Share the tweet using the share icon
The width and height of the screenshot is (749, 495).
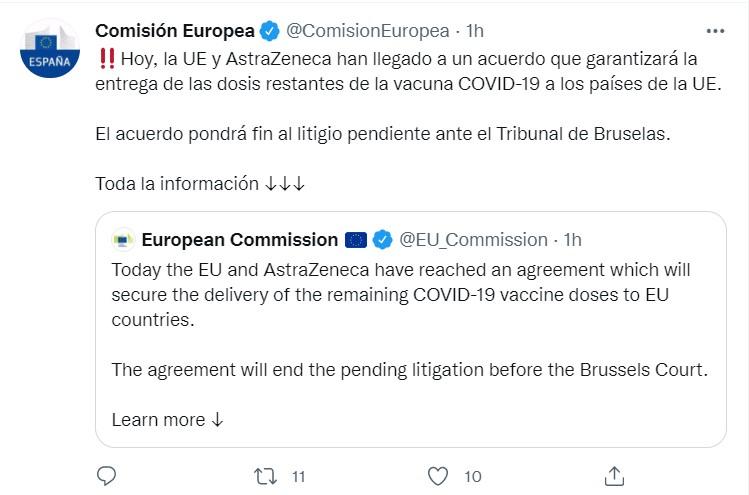pos(615,475)
